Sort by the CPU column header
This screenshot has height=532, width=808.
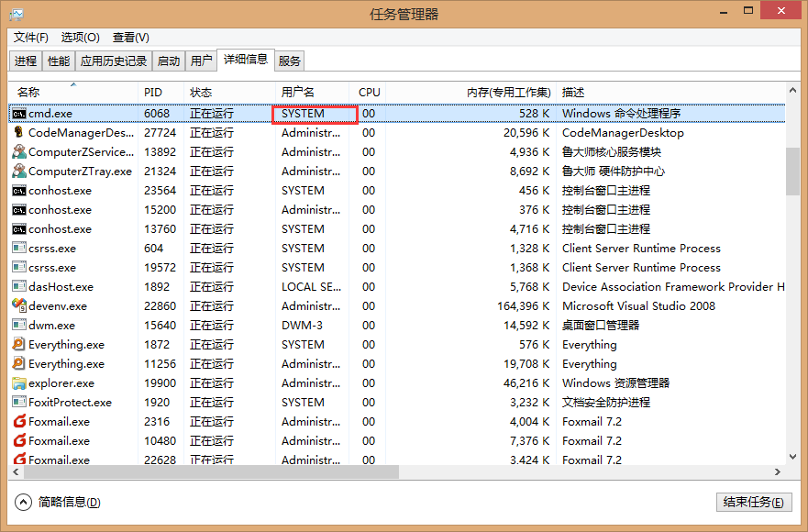point(368,93)
